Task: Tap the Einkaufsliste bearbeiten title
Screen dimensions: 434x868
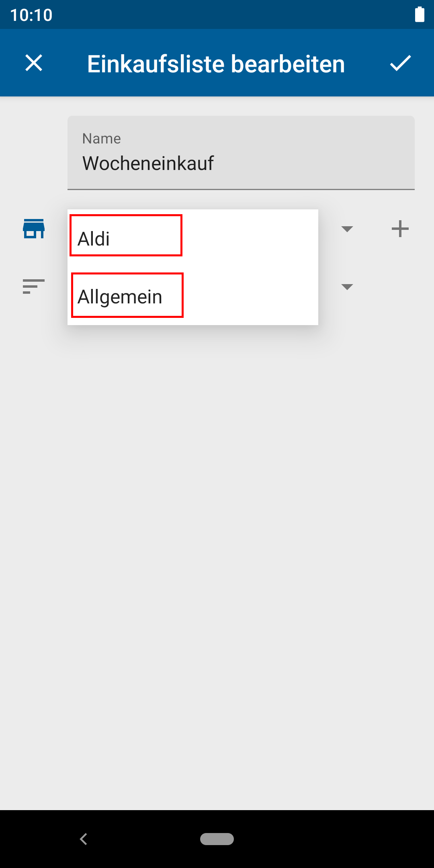Action: tap(216, 64)
